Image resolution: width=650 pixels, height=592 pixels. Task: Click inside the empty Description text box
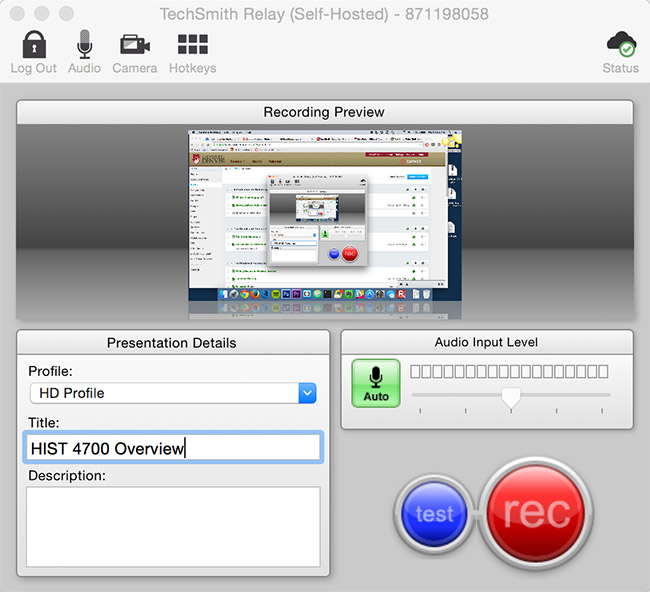[173, 526]
